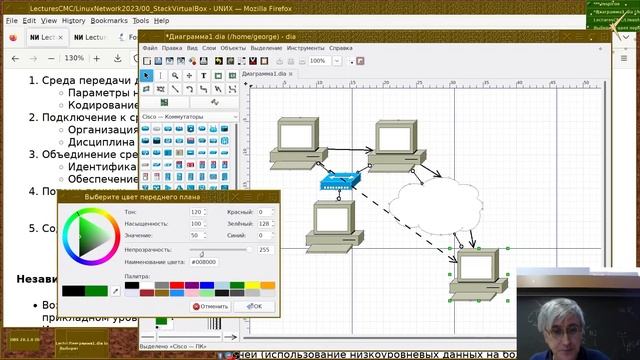
Task: Select the Beziergon tool
Action: click(x=161, y=89)
